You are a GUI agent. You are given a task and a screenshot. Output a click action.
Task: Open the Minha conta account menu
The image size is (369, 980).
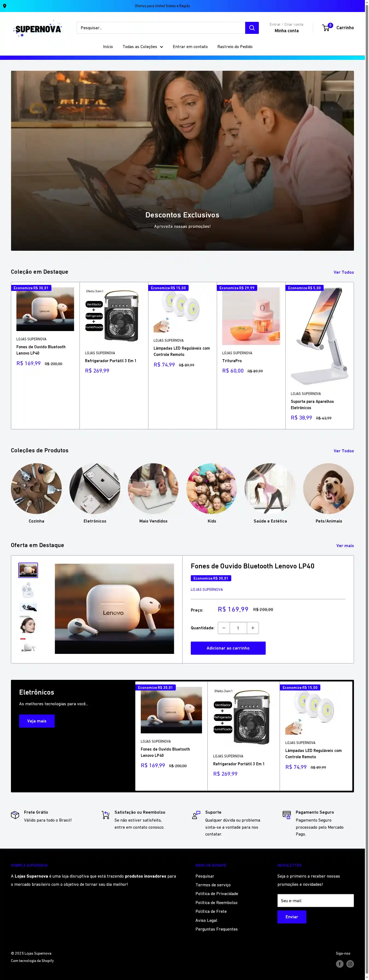click(286, 31)
